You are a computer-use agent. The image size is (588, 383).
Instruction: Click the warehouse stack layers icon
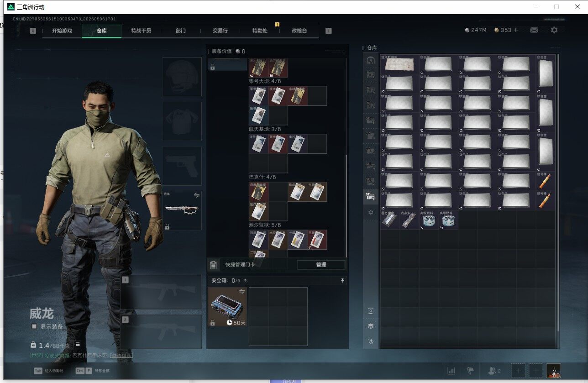[371, 326]
